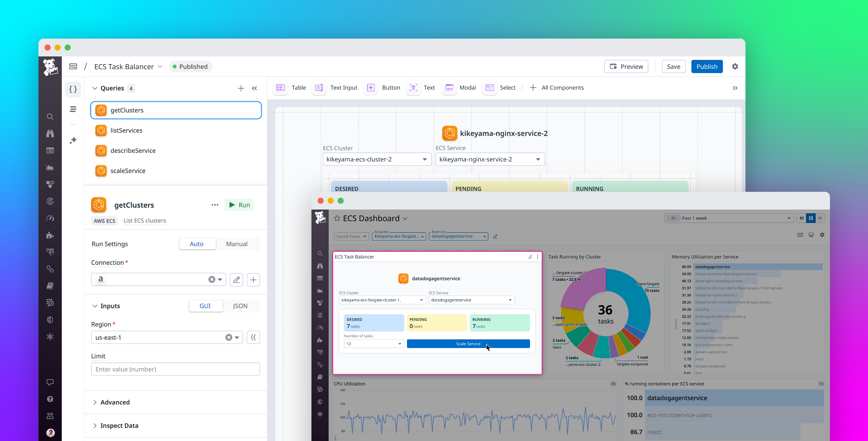Switch the Inputs editor to JSON
The image size is (868, 441).
(x=240, y=306)
